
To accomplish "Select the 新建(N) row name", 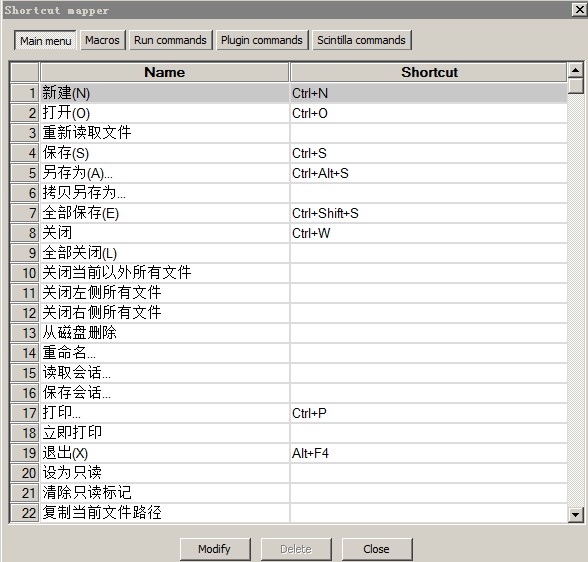I will (165, 93).
